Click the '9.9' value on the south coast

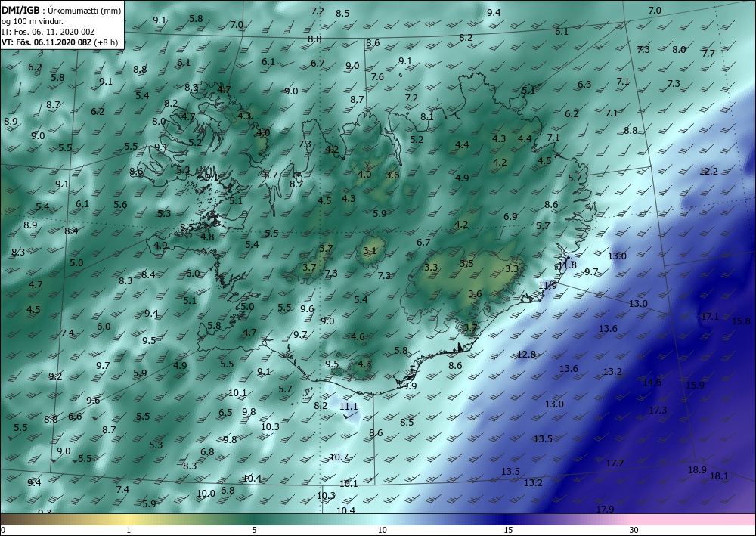(410, 386)
